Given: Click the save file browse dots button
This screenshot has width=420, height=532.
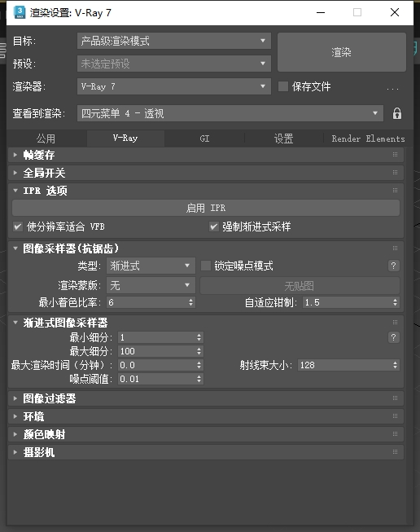Looking at the screenshot, I should (x=392, y=87).
